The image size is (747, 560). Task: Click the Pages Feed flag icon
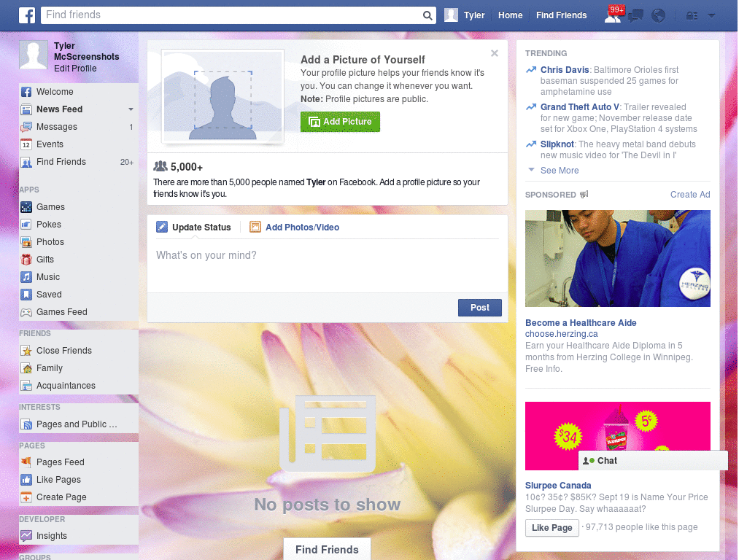(x=26, y=462)
